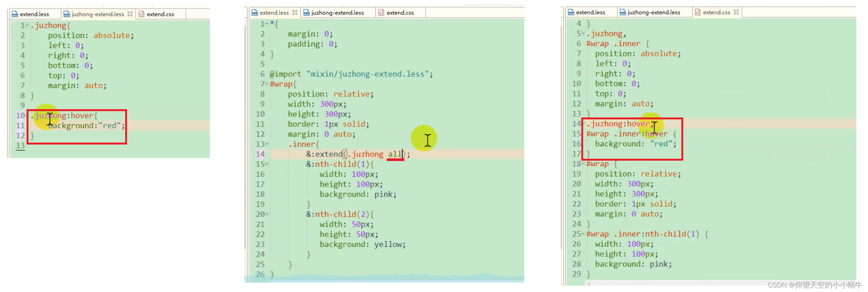Viewport: 868px width, 292px height.
Task: Click extend.less file icon in middle editor
Action: (255, 13)
